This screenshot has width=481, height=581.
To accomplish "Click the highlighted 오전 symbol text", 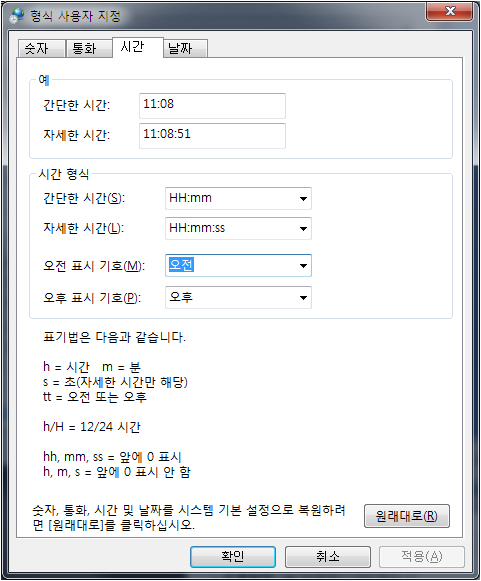I will pyautogui.click(x=181, y=265).
